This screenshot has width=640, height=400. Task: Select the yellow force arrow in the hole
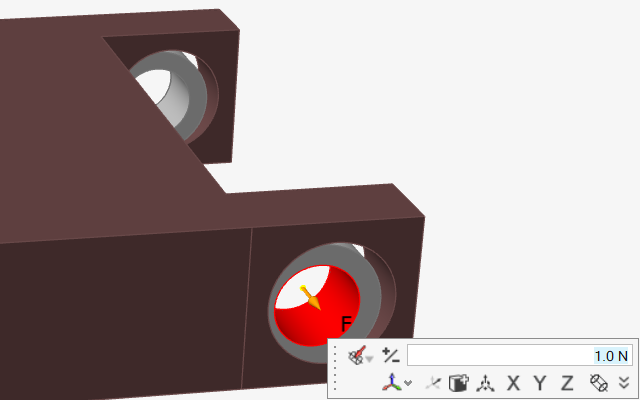click(310, 297)
